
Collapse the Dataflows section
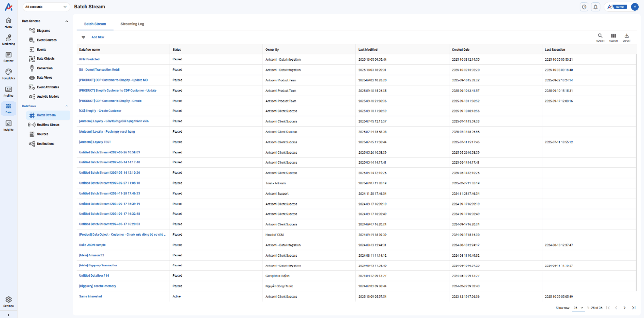click(67, 106)
